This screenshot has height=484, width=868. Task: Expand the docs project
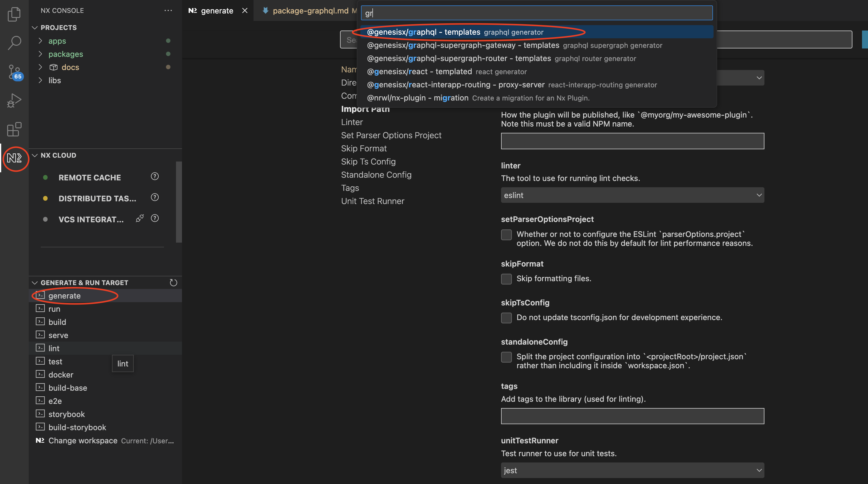tap(40, 67)
